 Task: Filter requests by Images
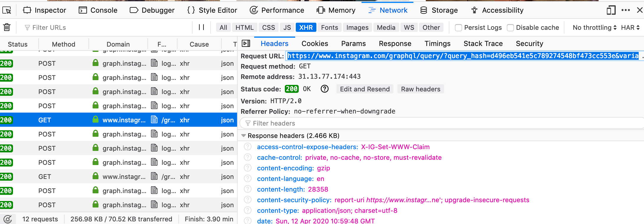click(x=357, y=27)
